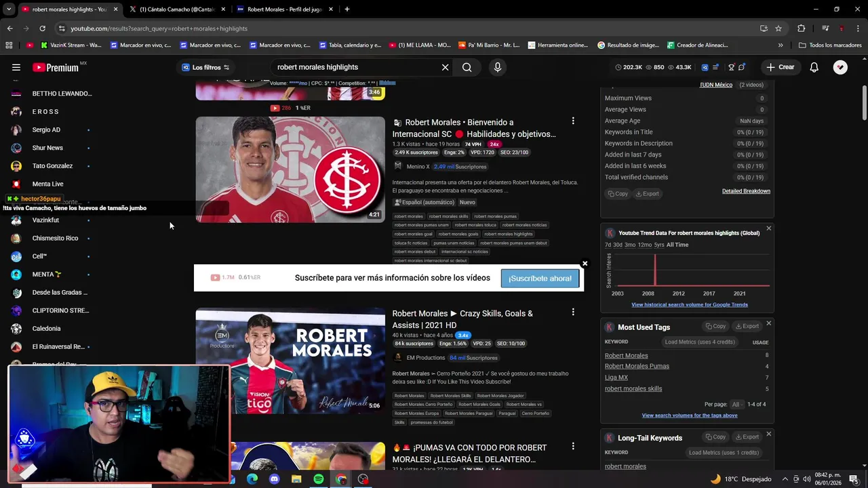
Task: Open the YouTube hamburger guide menu
Action: point(16,67)
